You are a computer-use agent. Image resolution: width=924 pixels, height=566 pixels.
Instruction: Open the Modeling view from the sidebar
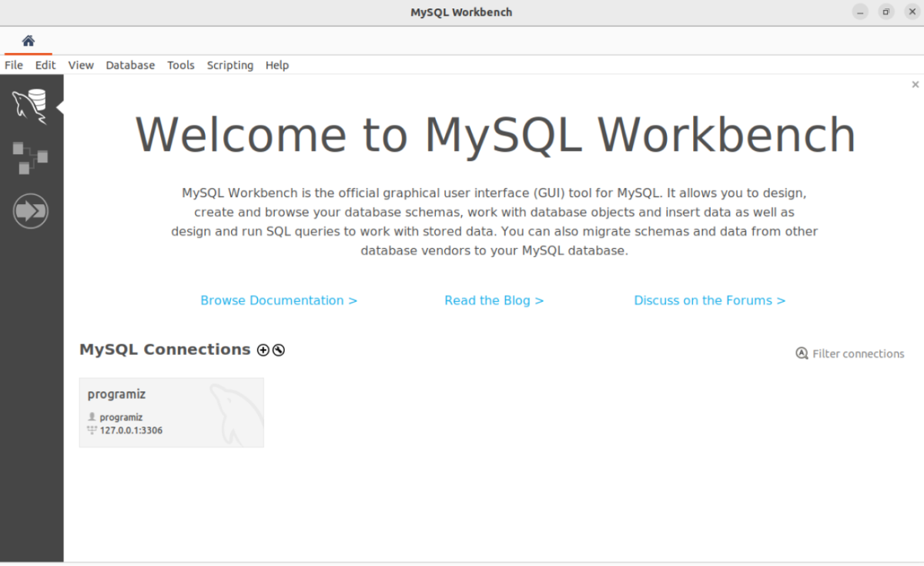[31, 158]
